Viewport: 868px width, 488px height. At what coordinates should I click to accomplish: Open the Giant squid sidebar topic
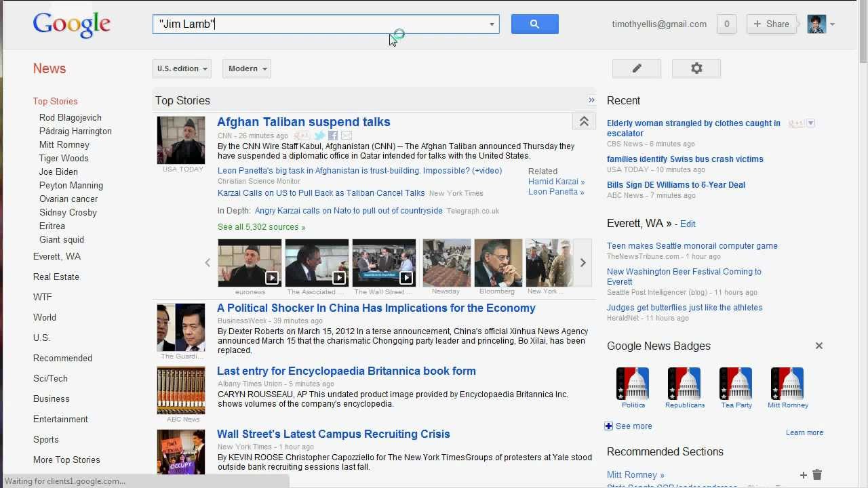tap(62, 239)
